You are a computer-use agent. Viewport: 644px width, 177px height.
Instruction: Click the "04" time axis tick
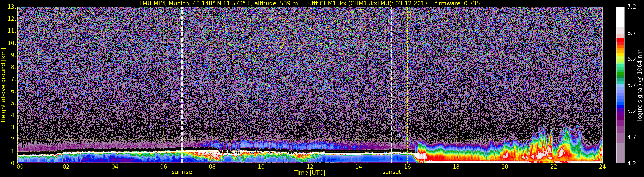point(115,167)
